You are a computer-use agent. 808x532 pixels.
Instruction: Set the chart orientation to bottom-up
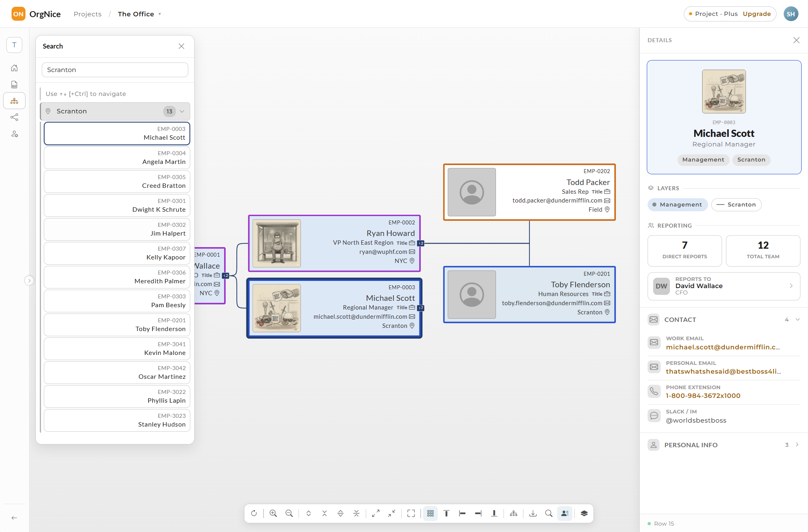point(494,513)
